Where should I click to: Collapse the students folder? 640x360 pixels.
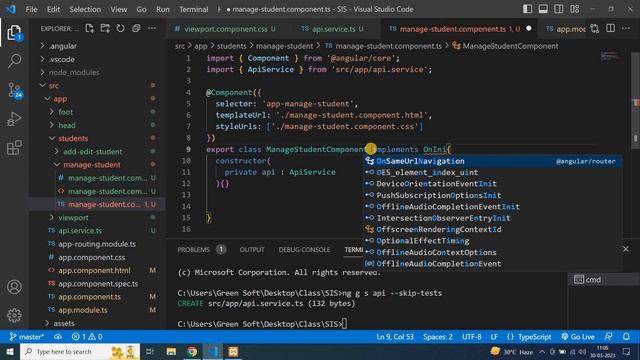pos(73,138)
